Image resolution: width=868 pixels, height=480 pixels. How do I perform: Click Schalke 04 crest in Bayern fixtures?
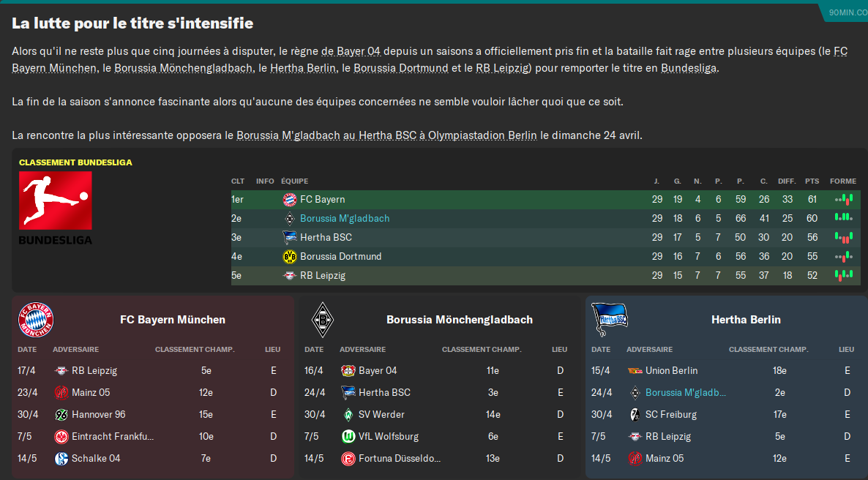pos(61,458)
